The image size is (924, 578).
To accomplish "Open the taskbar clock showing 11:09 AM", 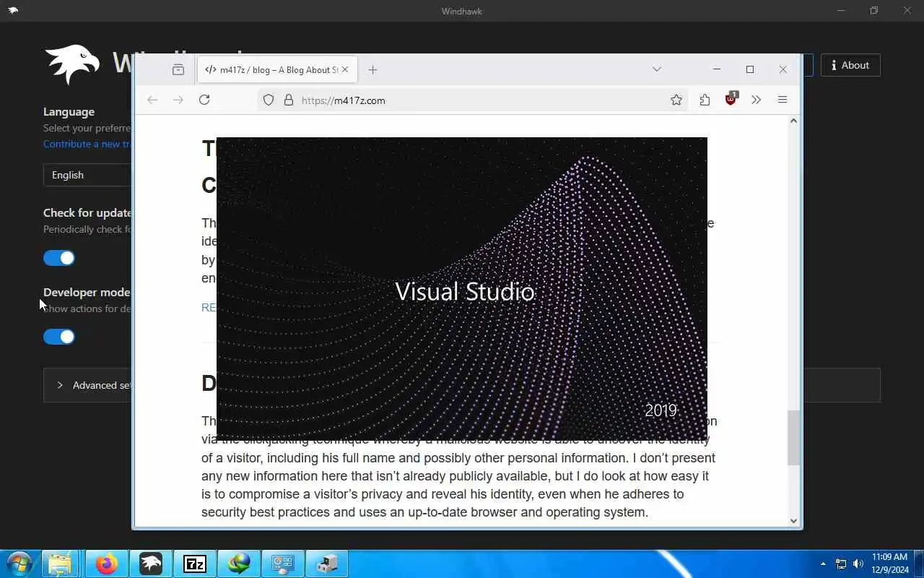I will (889, 564).
